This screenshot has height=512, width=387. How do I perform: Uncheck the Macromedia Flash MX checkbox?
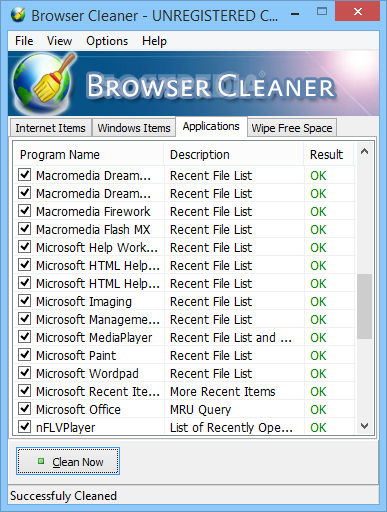tap(25, 229)
